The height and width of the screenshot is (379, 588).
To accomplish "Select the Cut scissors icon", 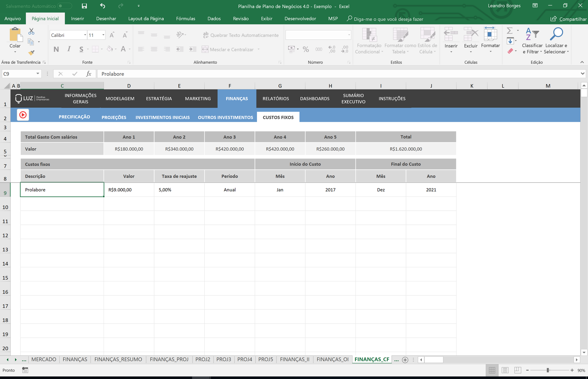I will click(x=31, y=31).
